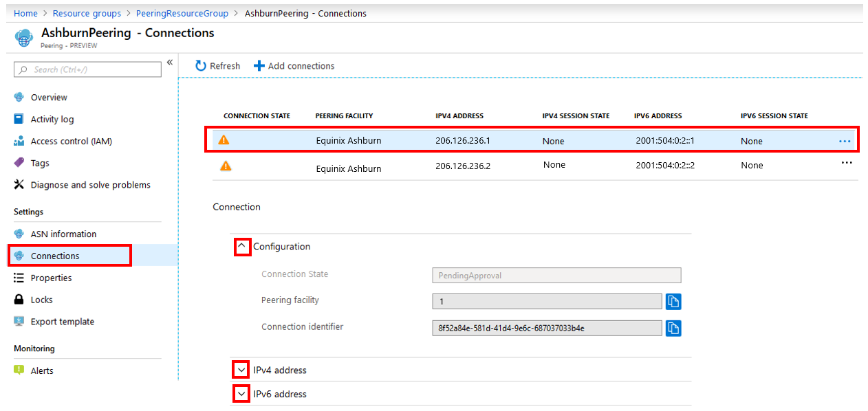Open Overview in the sidebar
Image resolution: width=868 pixels, height=411 pixels.
click(x=49, y=98)
